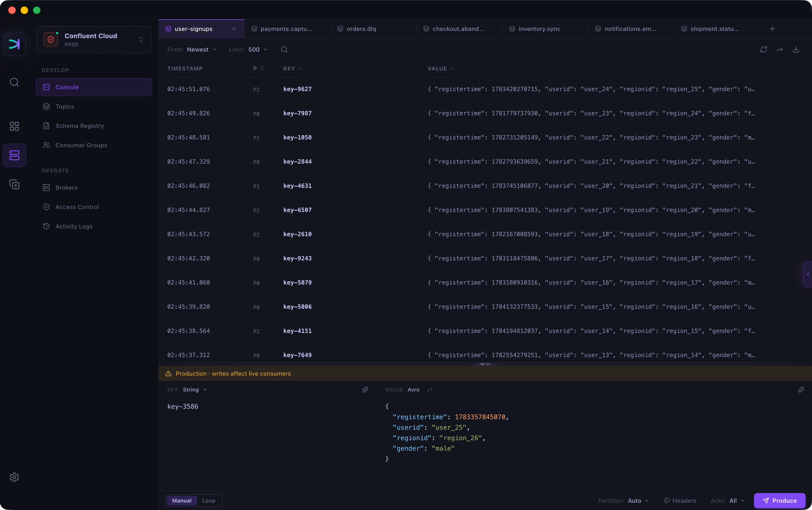
Task: Open the KEY column format dropdown
Action: click(x=293, y=69)
